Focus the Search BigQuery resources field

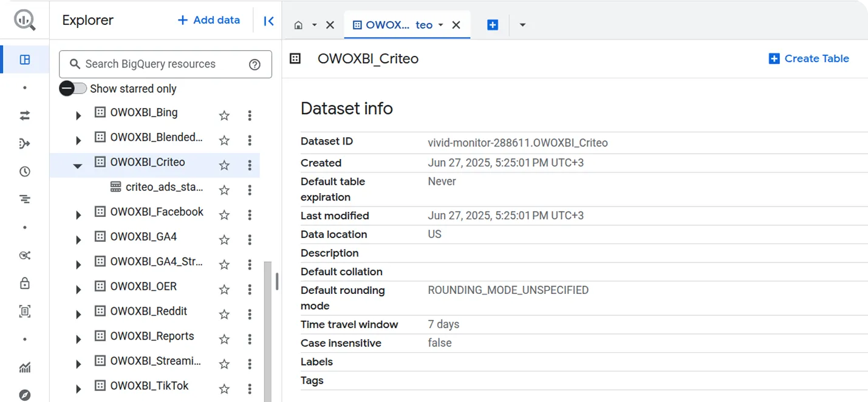(165, 64)
